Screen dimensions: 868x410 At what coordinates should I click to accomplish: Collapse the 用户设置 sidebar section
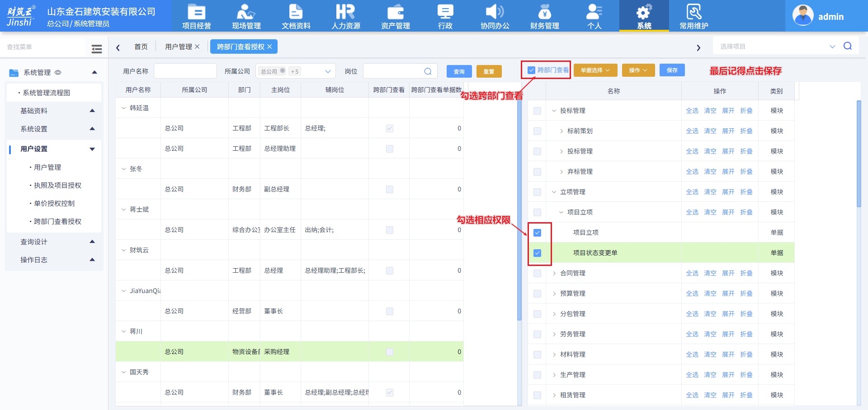(92, 149)
